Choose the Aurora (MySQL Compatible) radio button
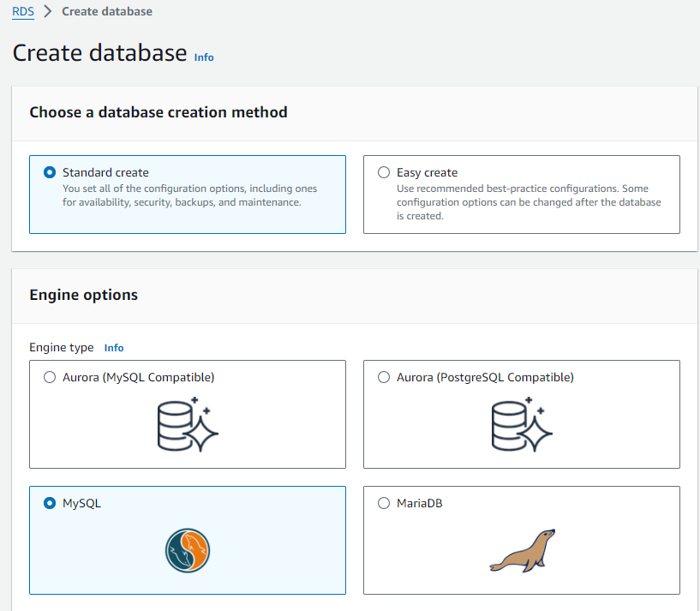The height and width of the screenshot is (611, 700). pyautogui.click(x=50, y=377)
